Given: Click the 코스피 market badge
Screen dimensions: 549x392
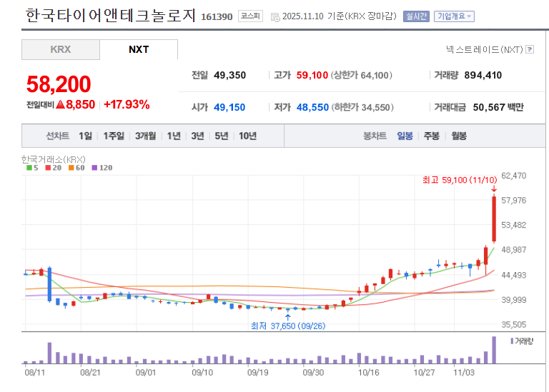Looking at the screenshot, I should [x=250, y=16].
